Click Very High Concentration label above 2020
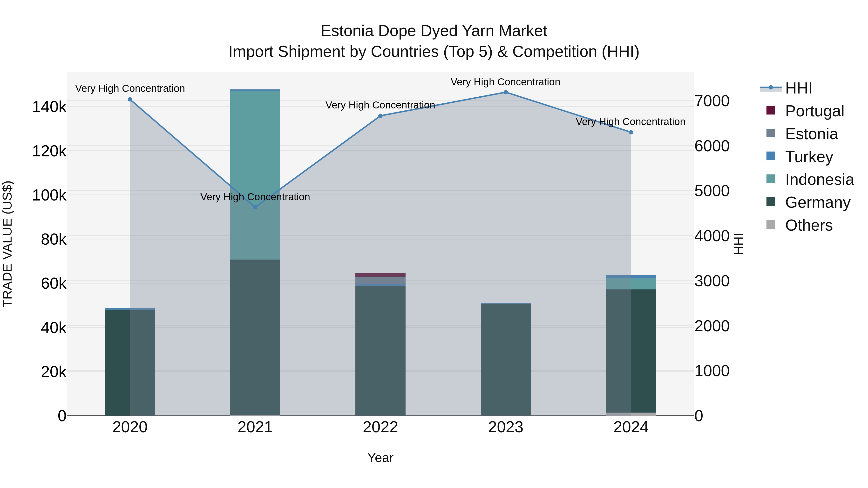This screenshot has width=868, height=488. (130, 88)
